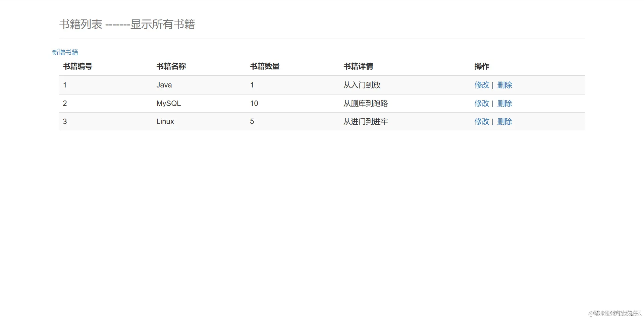Click 修改 in the Java row
This screenshot has width=644, height=319.
pyautogui.click(x=482, y=85)
